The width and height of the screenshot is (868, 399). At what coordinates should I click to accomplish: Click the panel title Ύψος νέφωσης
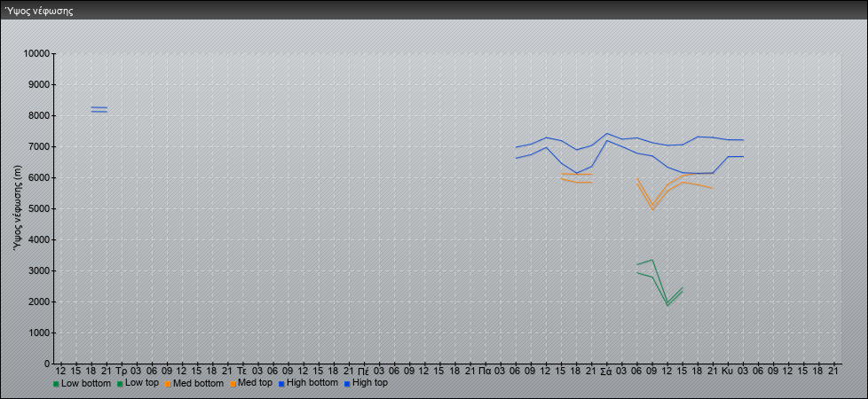[39, 11]
